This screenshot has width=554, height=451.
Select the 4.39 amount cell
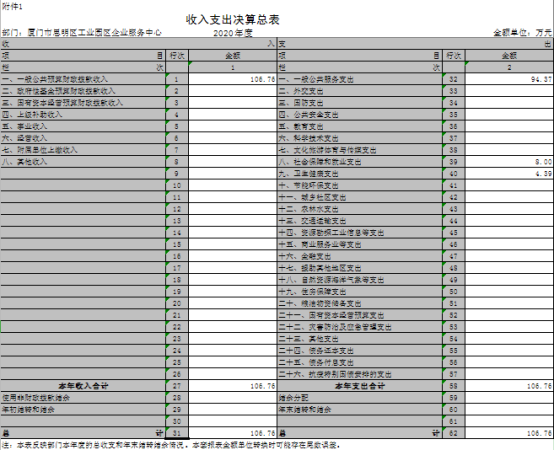pyautogui.click(x=509, y=174)
